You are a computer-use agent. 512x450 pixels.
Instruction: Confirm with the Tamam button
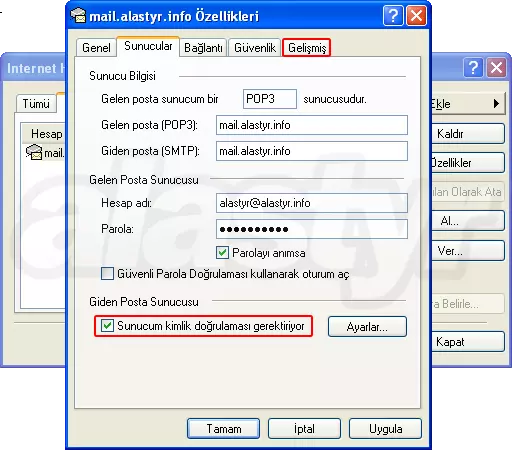[x=223, y=429]
